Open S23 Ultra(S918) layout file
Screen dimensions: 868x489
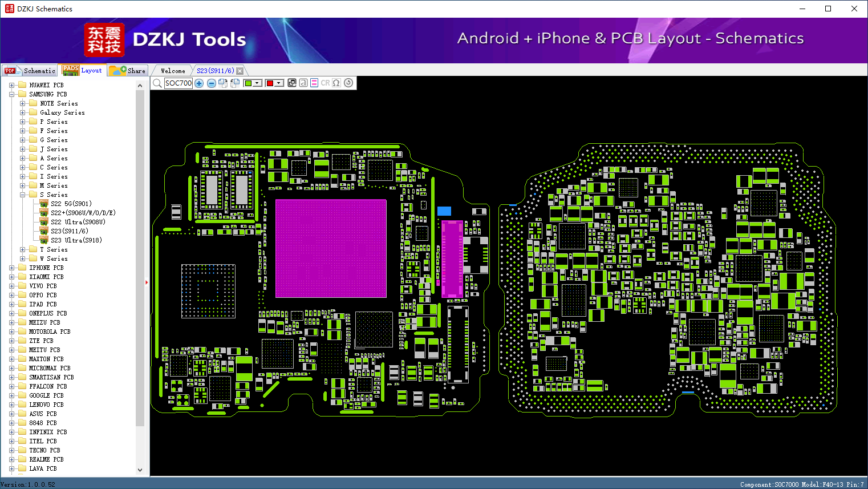76,240
